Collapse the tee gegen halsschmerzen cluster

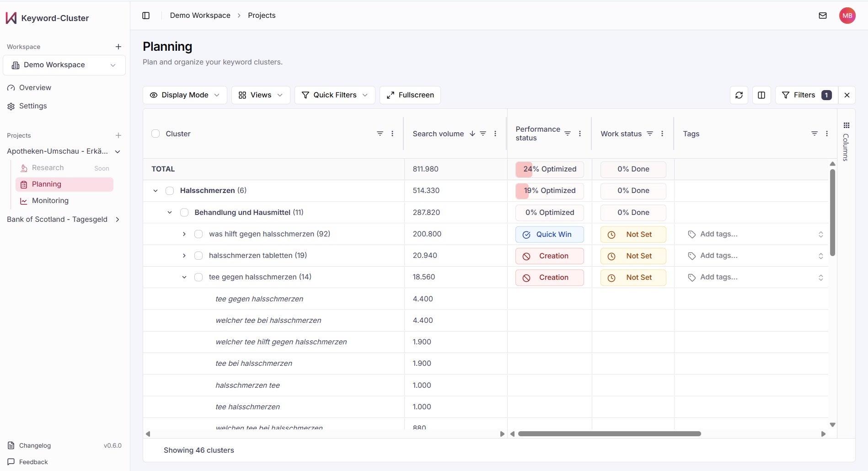pos(184,277)
